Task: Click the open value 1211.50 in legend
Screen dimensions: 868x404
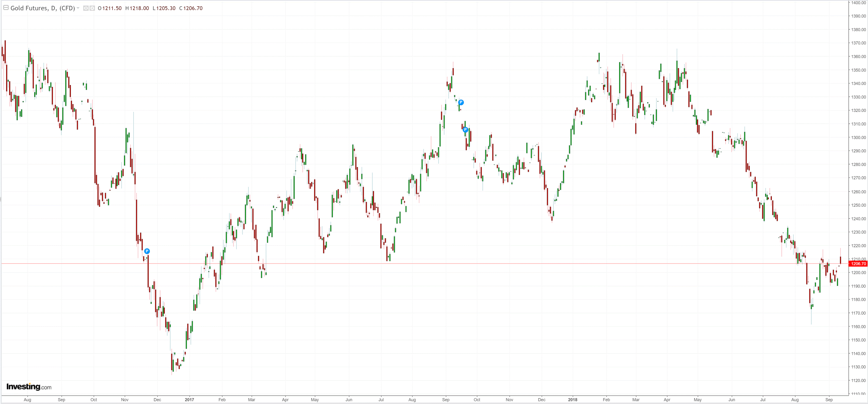Action: (112, 8)
